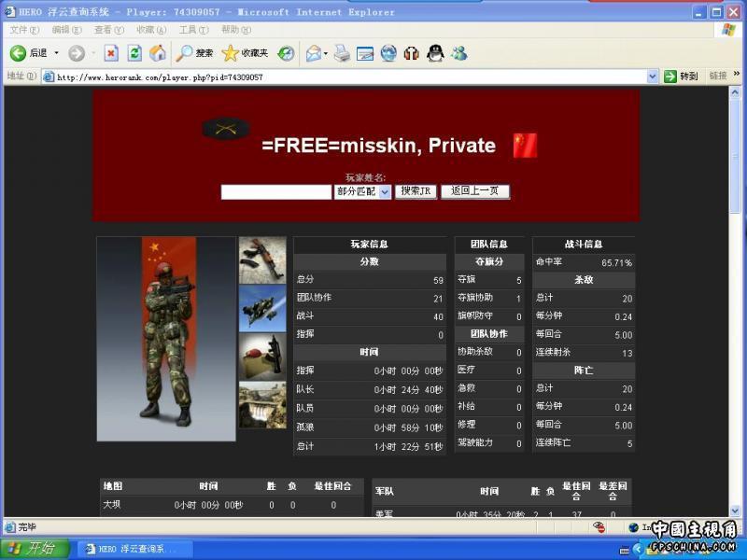The width and height of the screenshot is (747, 560).
Task: Click the 孤狼 time value 0小时 58分 10秒
Action: click(408, 427)
